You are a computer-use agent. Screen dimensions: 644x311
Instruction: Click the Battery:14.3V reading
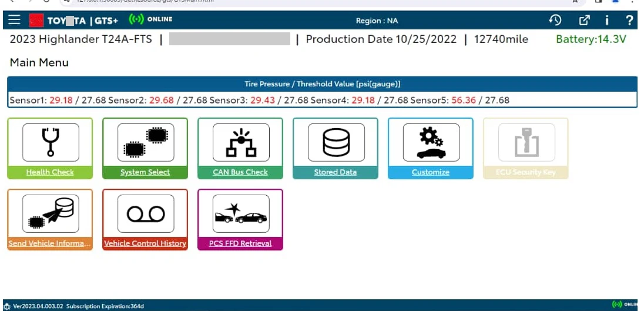(591, 39)
